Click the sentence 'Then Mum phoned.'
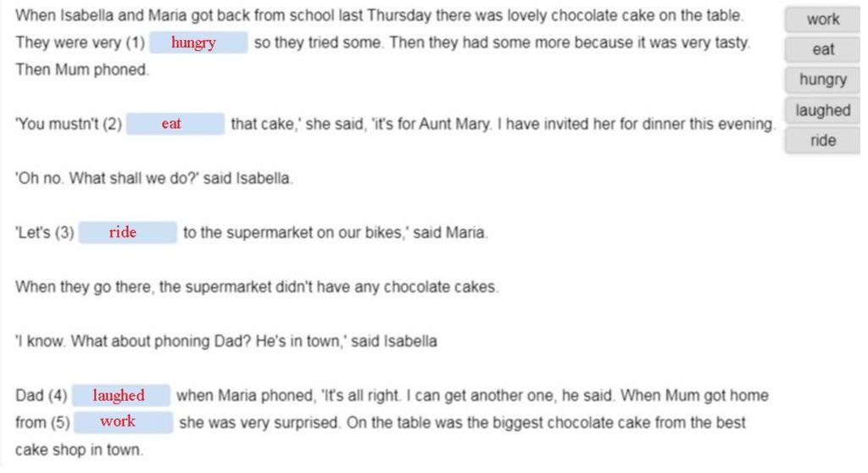868x473 pixels. click(x=82, y=70)
